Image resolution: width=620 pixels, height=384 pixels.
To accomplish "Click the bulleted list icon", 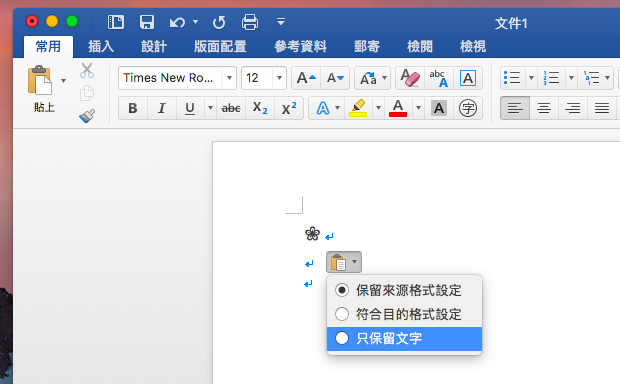I will [x=512, y=78].
